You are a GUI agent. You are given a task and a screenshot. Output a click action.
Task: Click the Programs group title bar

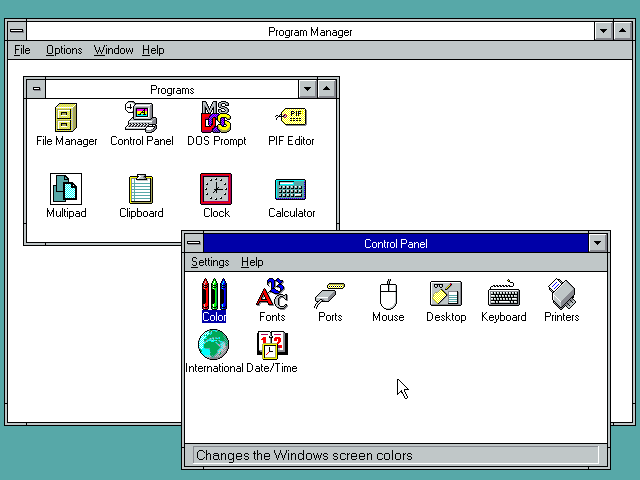click(x=172, y=89)
